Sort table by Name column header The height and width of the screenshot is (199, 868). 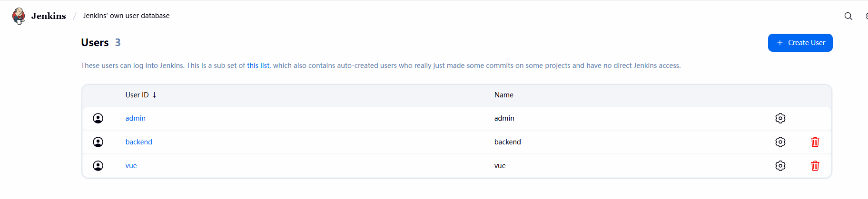click(x=503, y=95)
